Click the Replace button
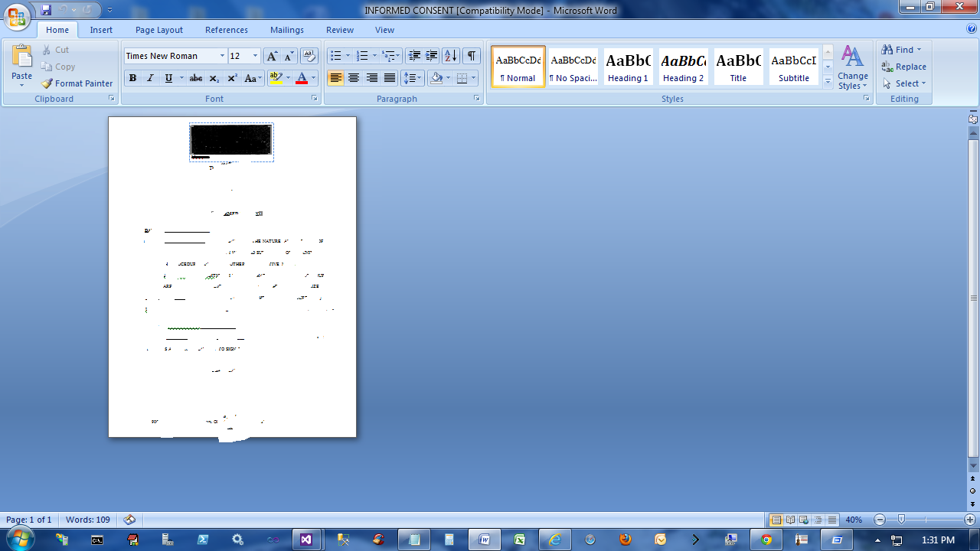The height and width of the screenshot is (551, 980). 904,67
